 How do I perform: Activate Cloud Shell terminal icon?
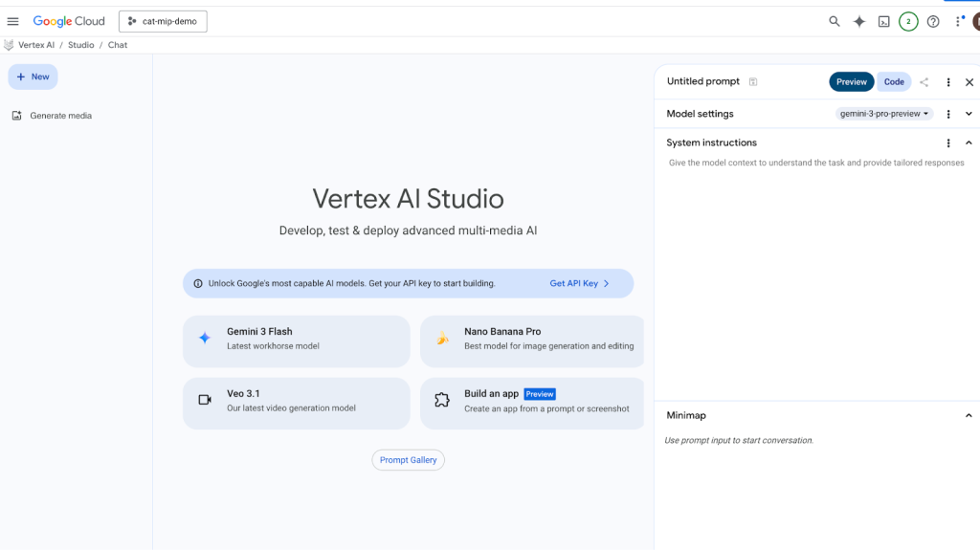[x=884, y=21]
